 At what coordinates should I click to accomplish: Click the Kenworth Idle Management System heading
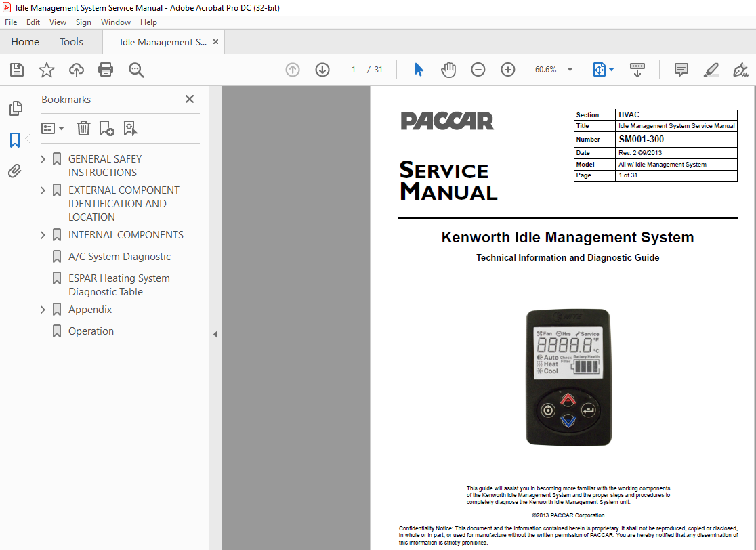click(568, 237)
